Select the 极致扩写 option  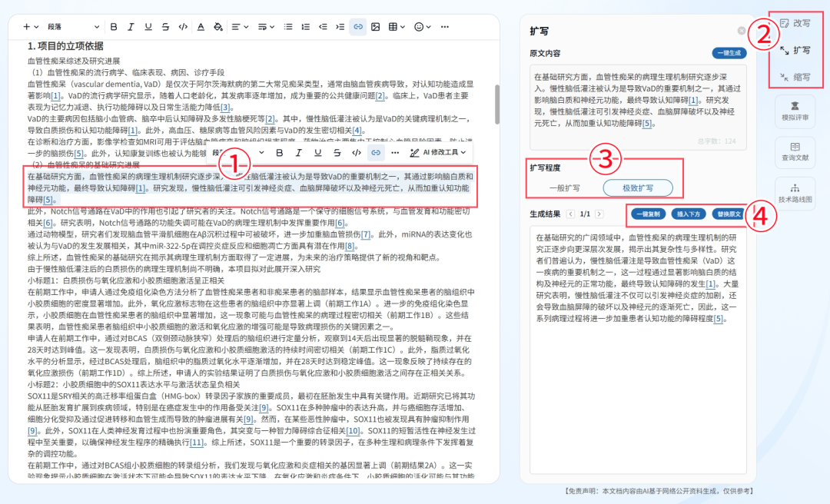(637, 188)
